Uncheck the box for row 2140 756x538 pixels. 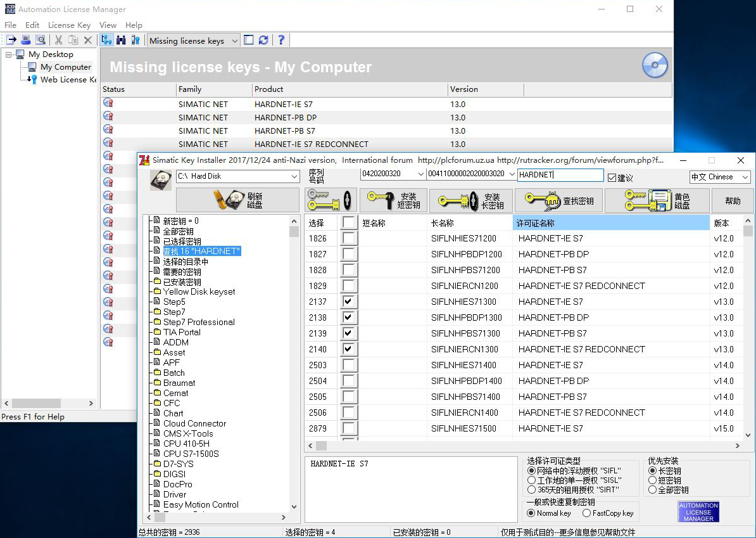pos(349,349)
